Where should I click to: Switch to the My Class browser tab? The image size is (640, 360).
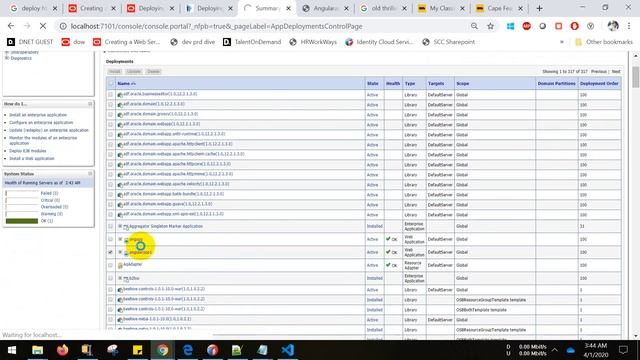tap(441, 8)
